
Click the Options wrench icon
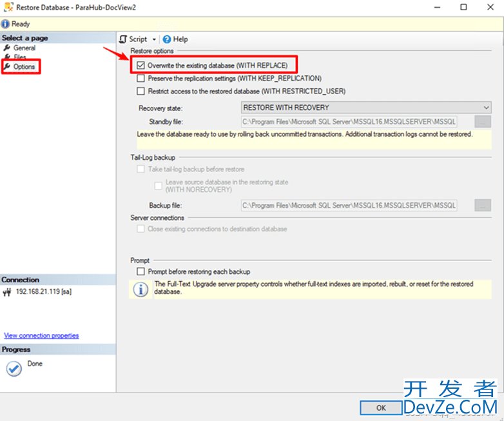coord(6,66)
